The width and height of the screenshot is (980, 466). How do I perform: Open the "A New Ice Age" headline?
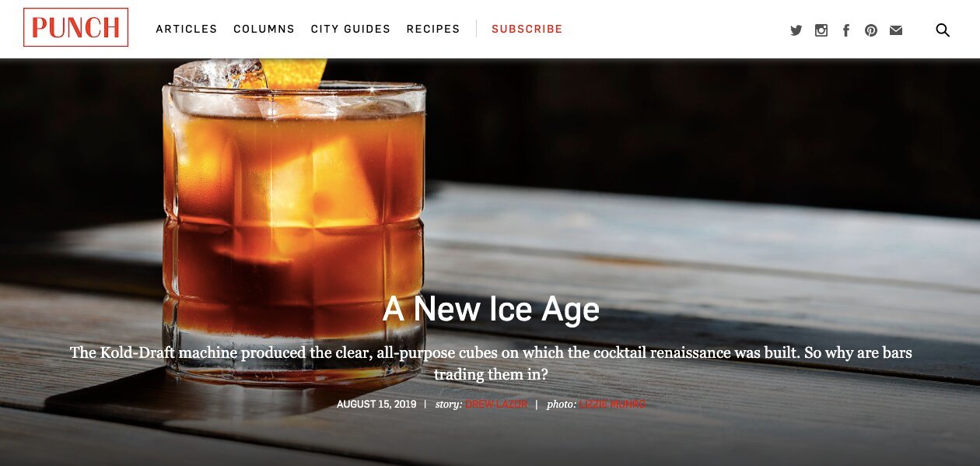click(x=491, y=310)
